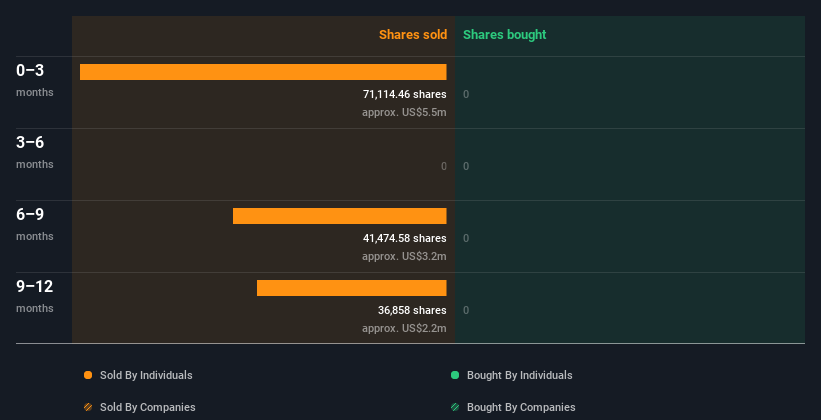Select the 0–3 months orange bar
821x420 pixels.
pyautogui.click(x=263, y=72)
